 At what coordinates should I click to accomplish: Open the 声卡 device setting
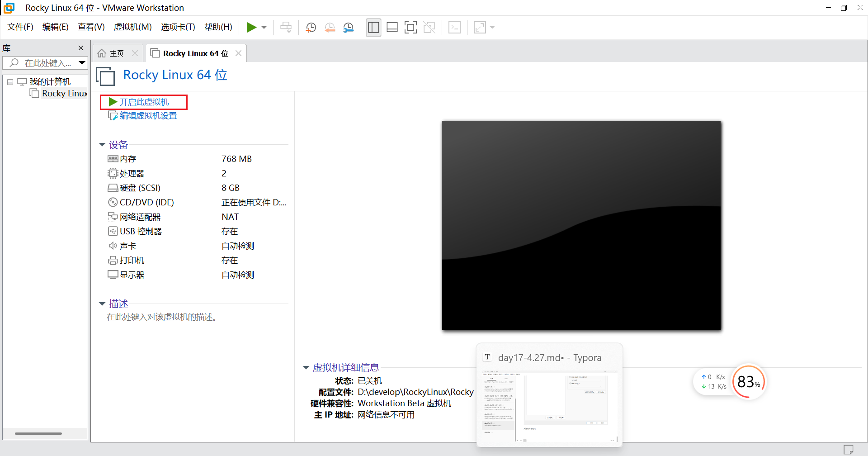(128, 246)
